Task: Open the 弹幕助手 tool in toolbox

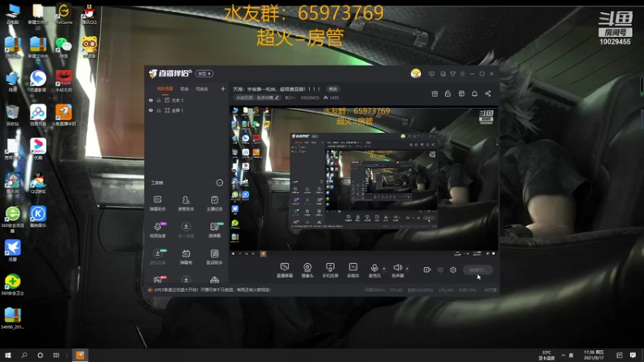Action: click(x=157, y=204)
